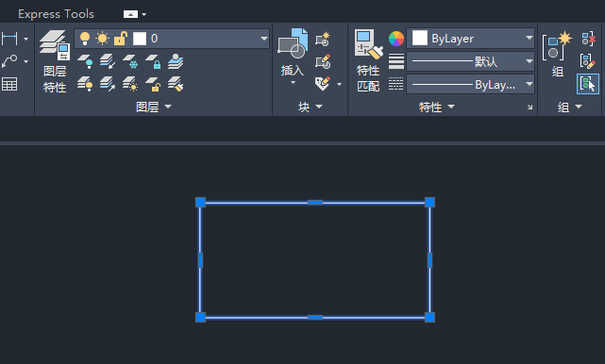Screen dimensions: 605x364
Task: Toggle layer 0 lock padlock icon
Action: pyautogui.click(x=121, y=39)
